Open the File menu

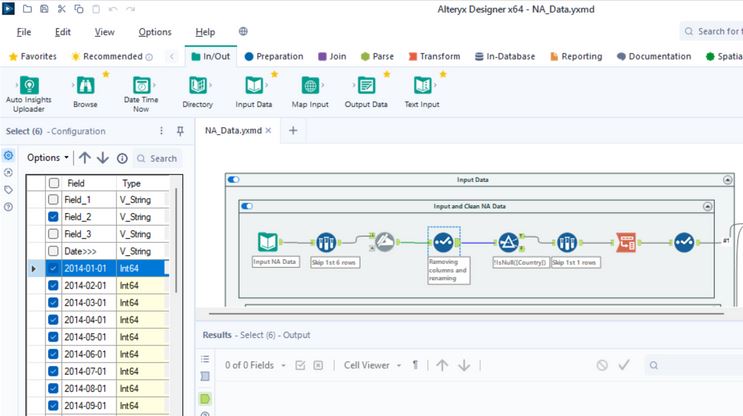[24, 32]
